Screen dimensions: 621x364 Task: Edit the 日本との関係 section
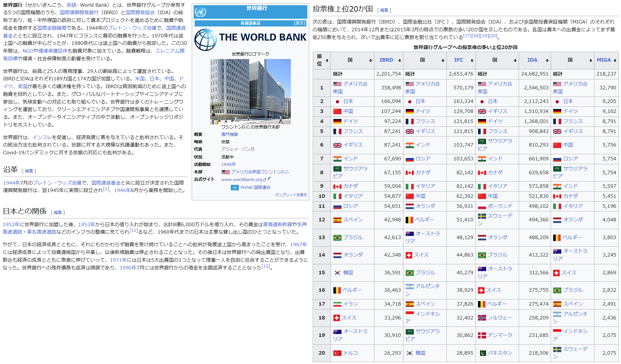point(58,212)
